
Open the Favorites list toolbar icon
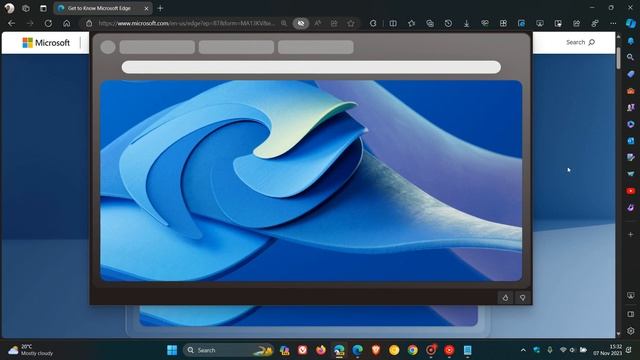(x=411, y=23)
